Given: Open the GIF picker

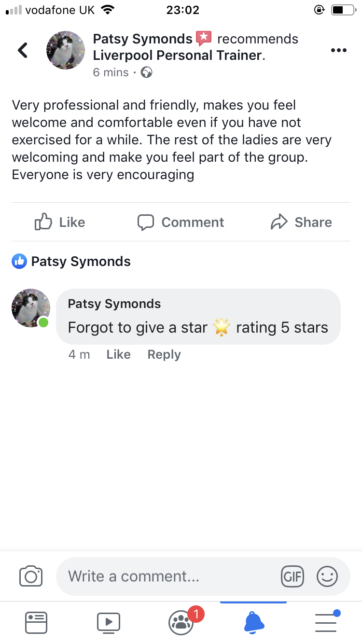Looking at the screenshot, I should pyautogui.click(x=292, y=576).
